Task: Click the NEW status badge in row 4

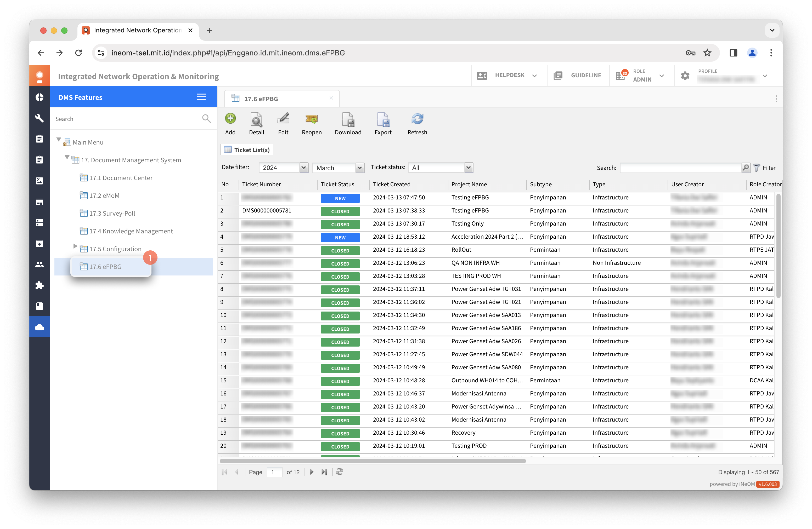Action: click(340, 238)
